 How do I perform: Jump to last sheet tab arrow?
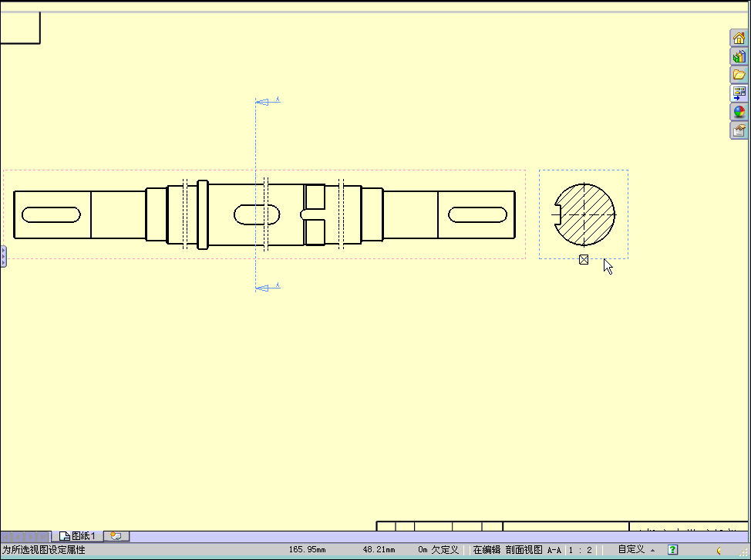click(x=44, y=537)
